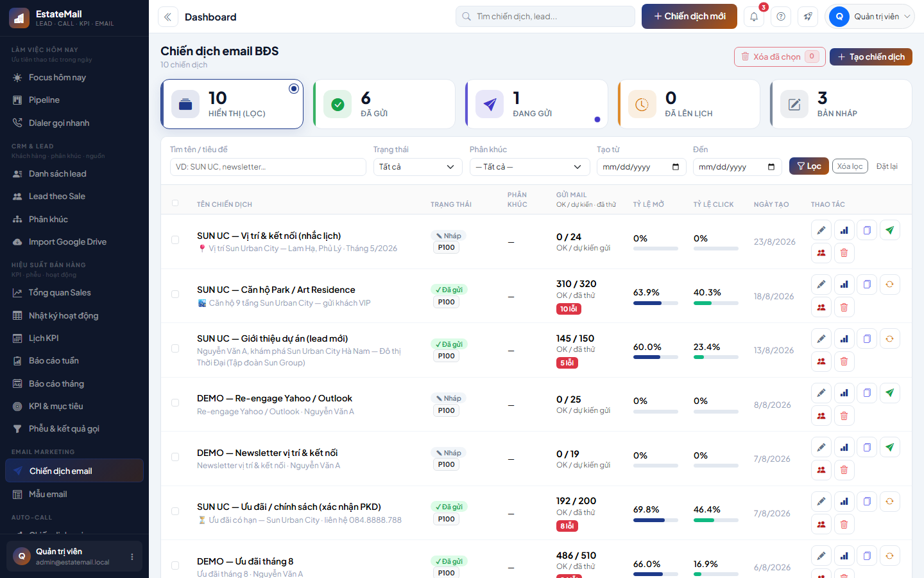Send the 'DEMO — Re-engage Yahoo / Outlook' campaign
The height and width of the screenshot is (578, 924).
889,393
